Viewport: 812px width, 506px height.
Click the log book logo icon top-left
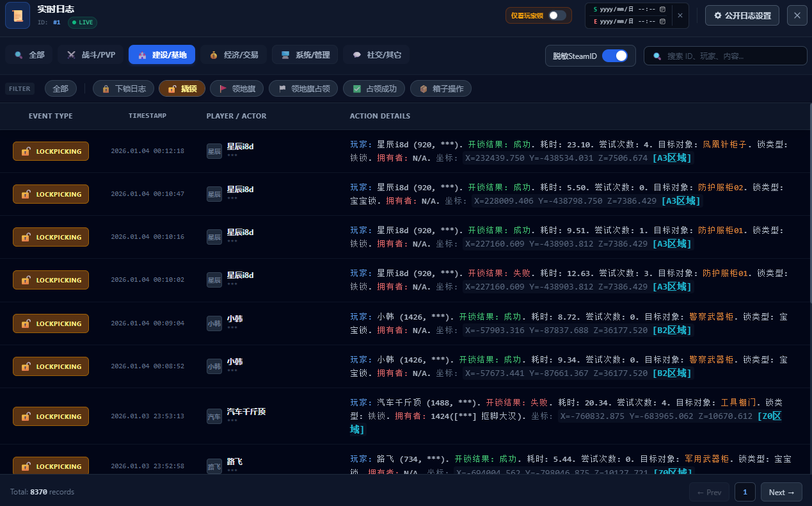(x=17, y=15)
